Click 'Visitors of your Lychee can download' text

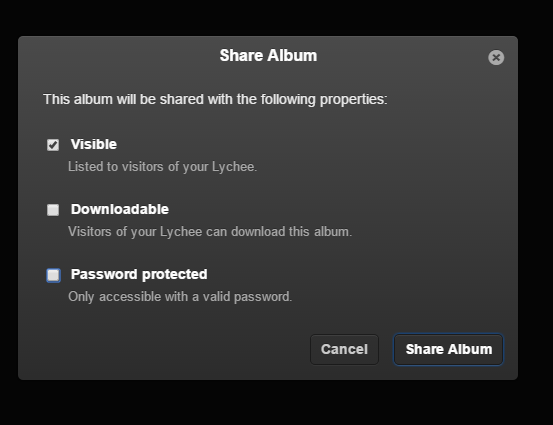210,232
